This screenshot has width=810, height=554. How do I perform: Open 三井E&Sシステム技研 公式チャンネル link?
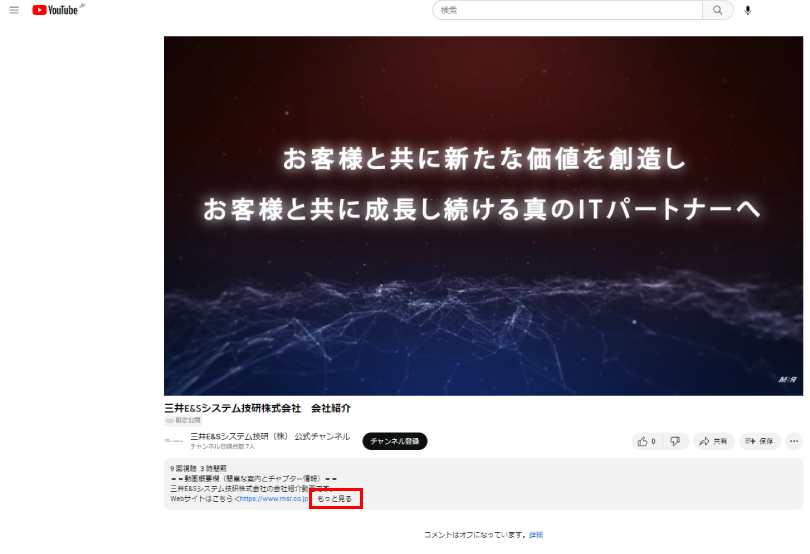(270, 436)
